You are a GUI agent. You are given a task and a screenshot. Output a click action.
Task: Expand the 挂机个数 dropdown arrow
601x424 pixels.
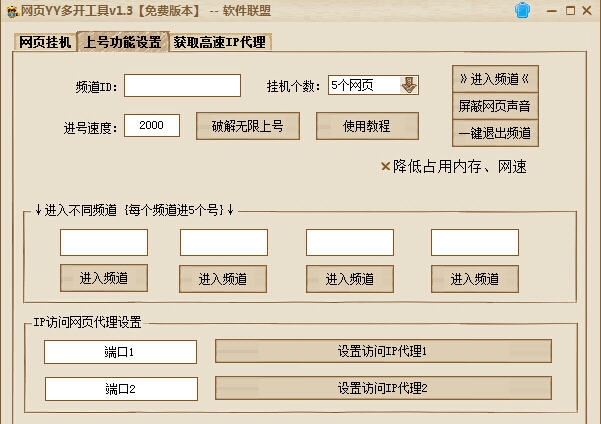click(409, 86)
